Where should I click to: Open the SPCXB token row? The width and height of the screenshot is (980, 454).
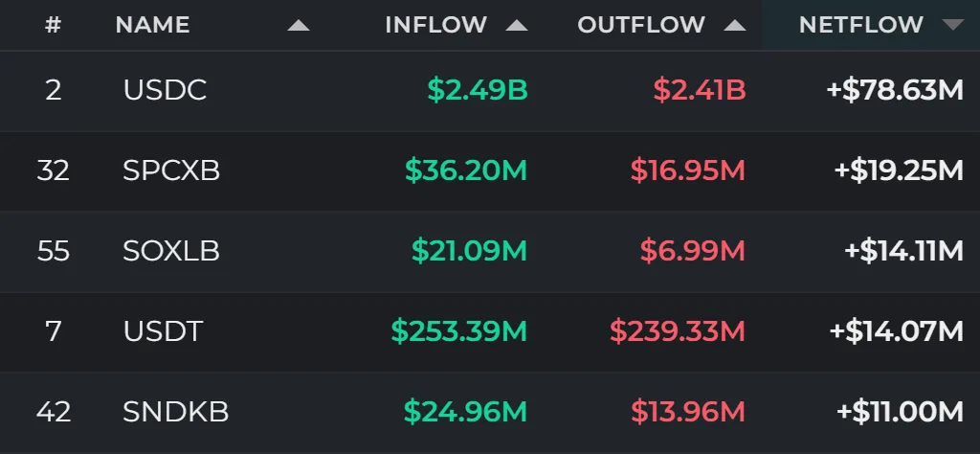490,170
